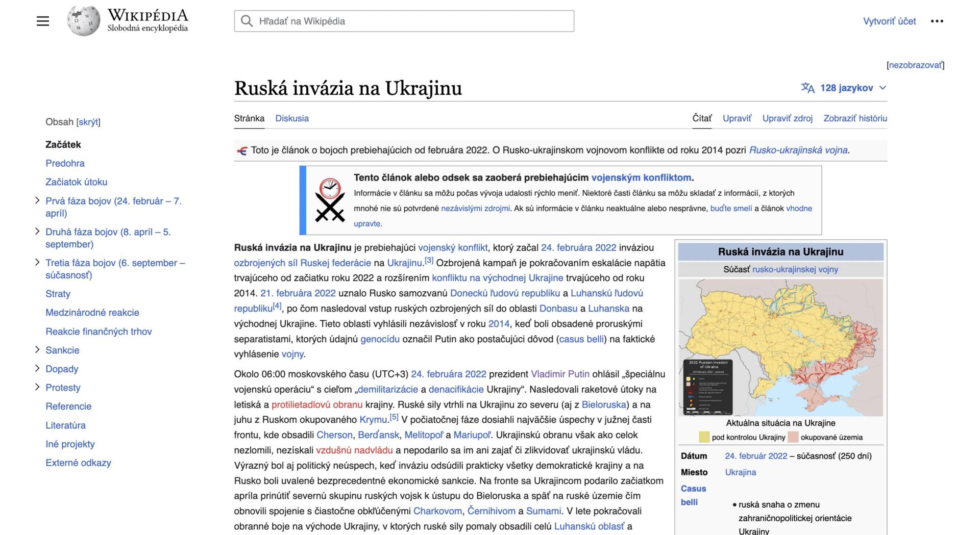This screenshot has height=535, width=980.
Task: Click citation reference number 5
Action: [x=394, y=417]
